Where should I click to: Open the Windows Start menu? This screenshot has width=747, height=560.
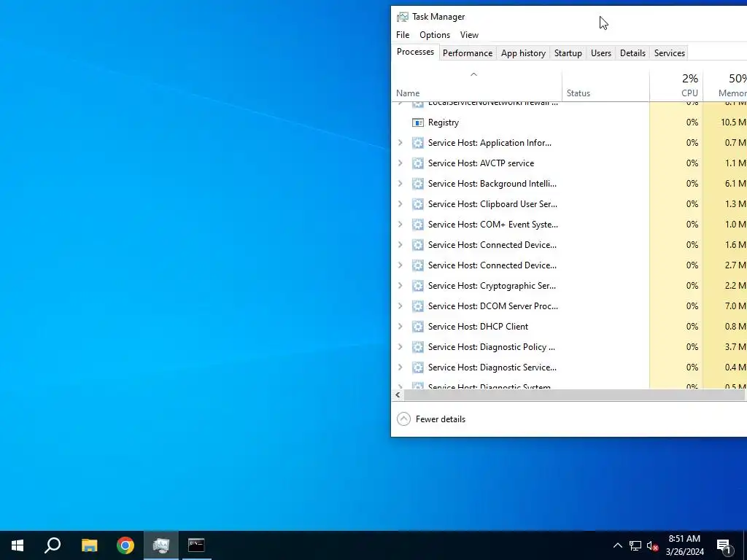(x=18, y=545)
